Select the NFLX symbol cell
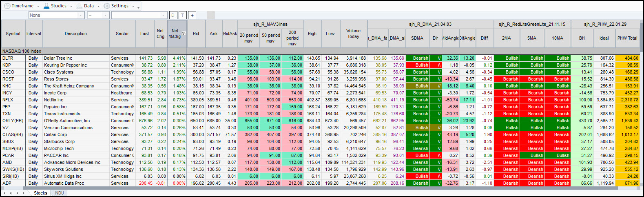The width and height of the screenshot is (644, 197). coord(13,100)
